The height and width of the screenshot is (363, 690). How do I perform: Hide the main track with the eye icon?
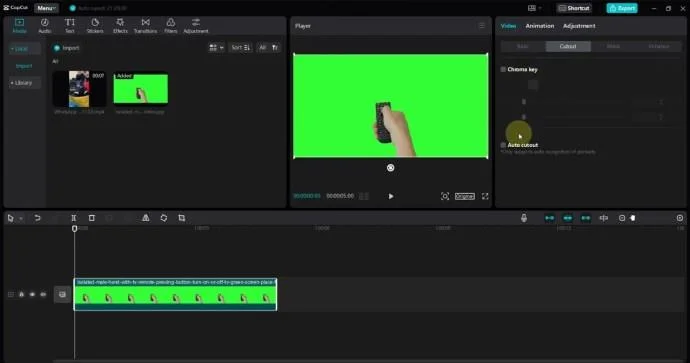pyautogui.click(x=32, y=294)
